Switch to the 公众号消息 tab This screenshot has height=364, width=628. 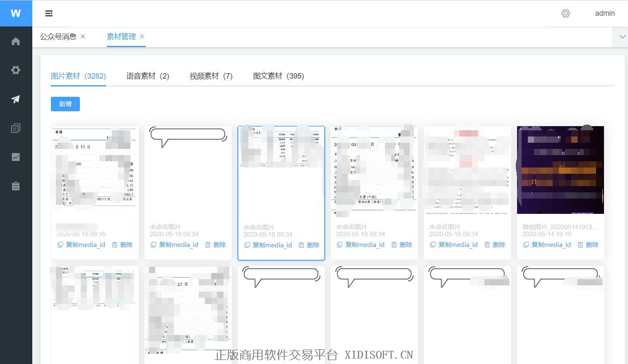click(58, 36)
